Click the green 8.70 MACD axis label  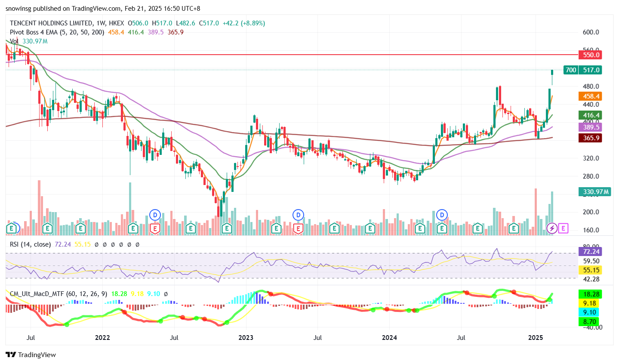click(x=589, y=321)
